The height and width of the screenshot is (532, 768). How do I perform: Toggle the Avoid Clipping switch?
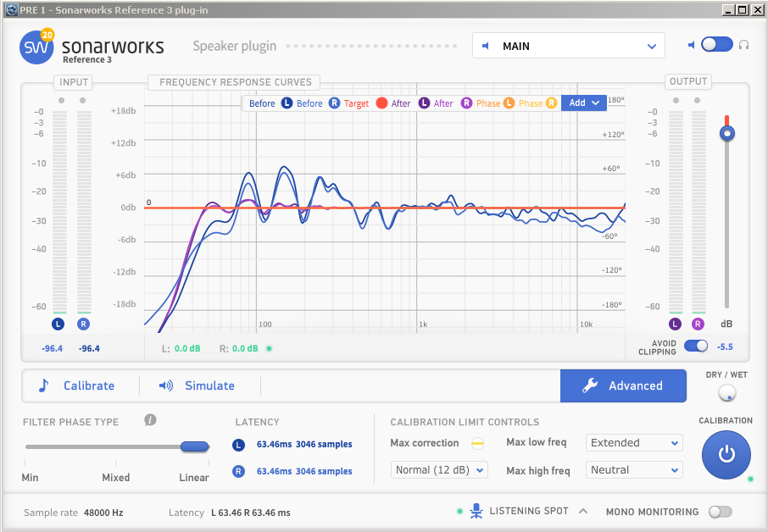pos(696,346)
